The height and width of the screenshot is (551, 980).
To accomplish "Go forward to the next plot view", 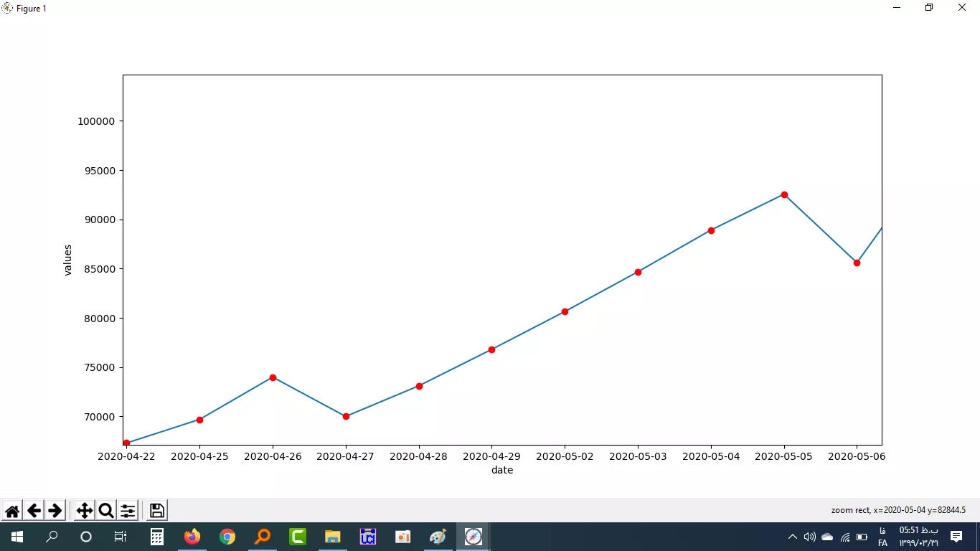I will click(55, 511).
